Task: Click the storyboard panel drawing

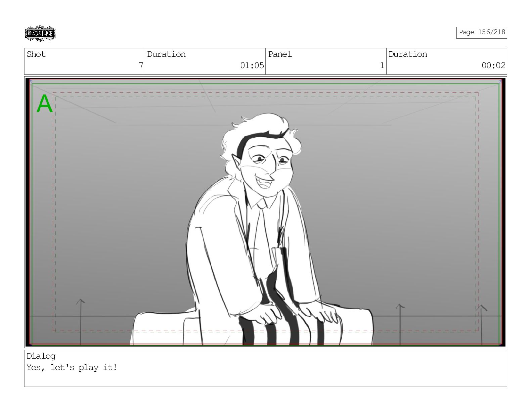Action: click(x=265, y=212)
